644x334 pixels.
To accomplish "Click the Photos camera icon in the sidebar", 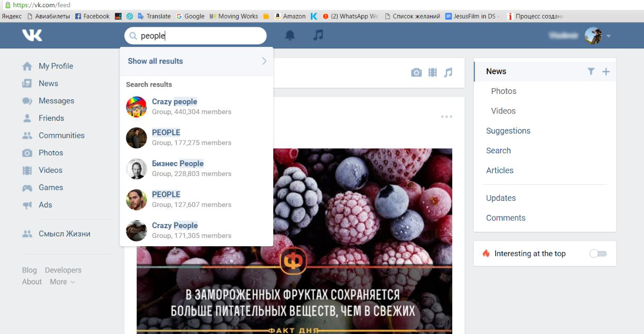I will [x=27, y=153].
